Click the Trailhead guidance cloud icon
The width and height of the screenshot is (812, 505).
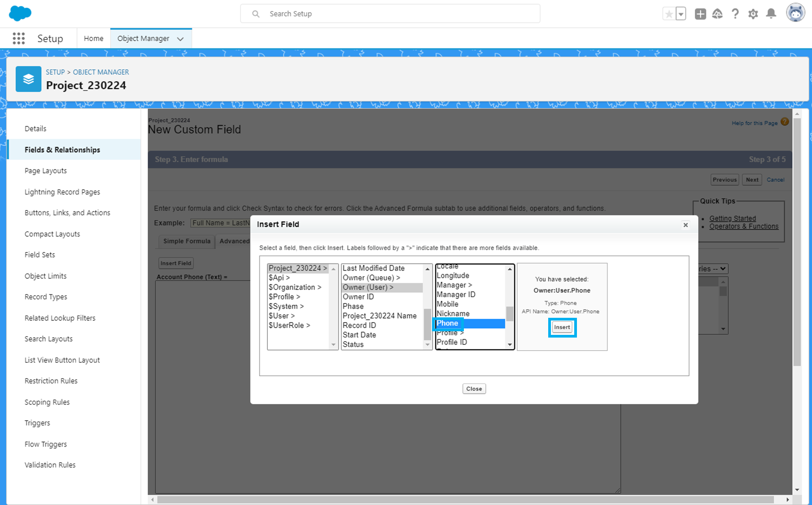tap(717, 14)
